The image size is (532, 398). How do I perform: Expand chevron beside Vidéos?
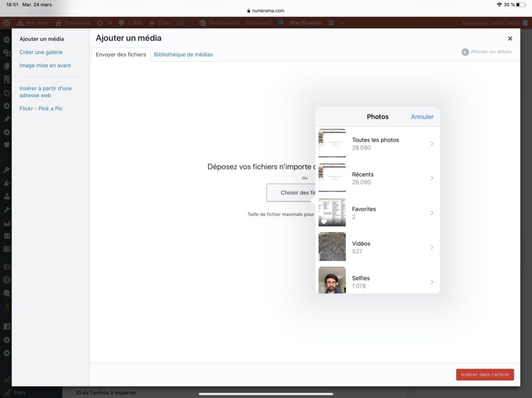(432, 248)
